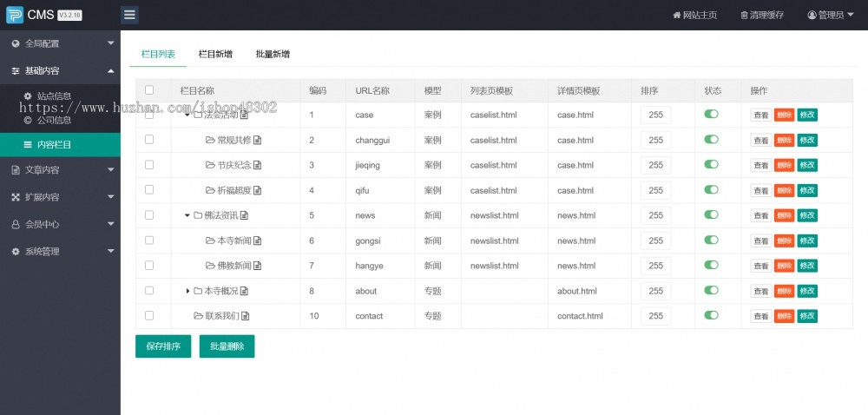Check the box for 佛法资讯 row
Viewport: 868px width, 415px height.
tap(149, 214)
